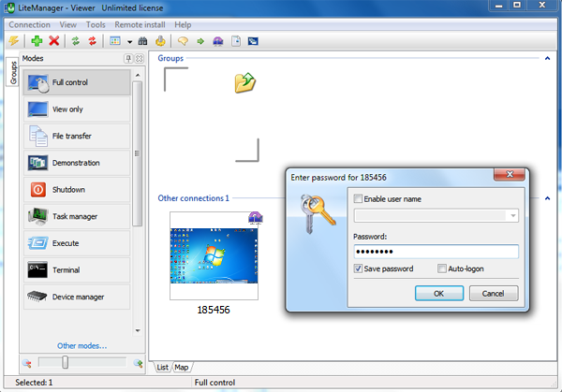The image size is (562, 392).
Task: Select Execute mode
Action: tap(77, 243)
